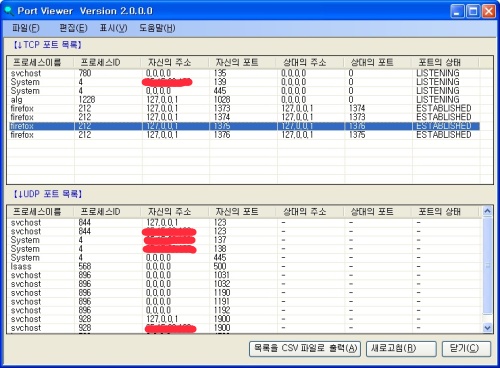Select UDP svchost row with port 1031
Image resolution: width=500 pixels, height=368 pixels.
tap(244, 275)
